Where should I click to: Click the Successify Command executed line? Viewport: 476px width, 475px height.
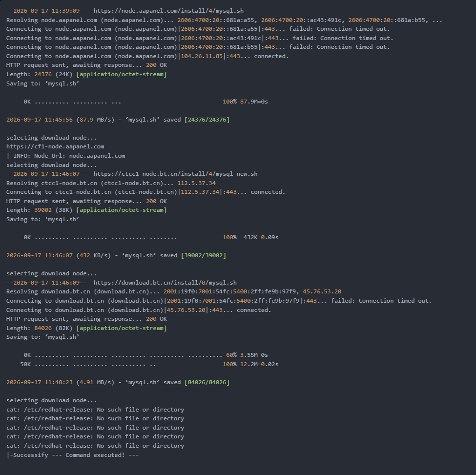click(73, 455)
